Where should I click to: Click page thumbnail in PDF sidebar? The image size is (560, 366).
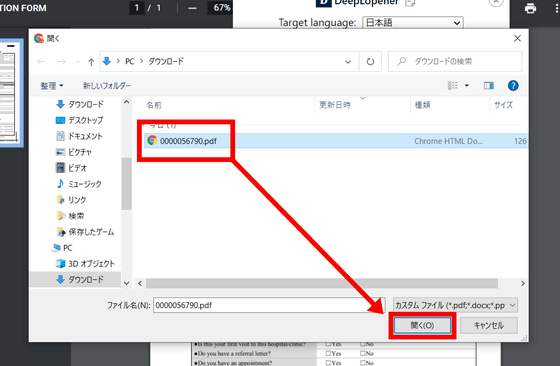pos(10,92)
